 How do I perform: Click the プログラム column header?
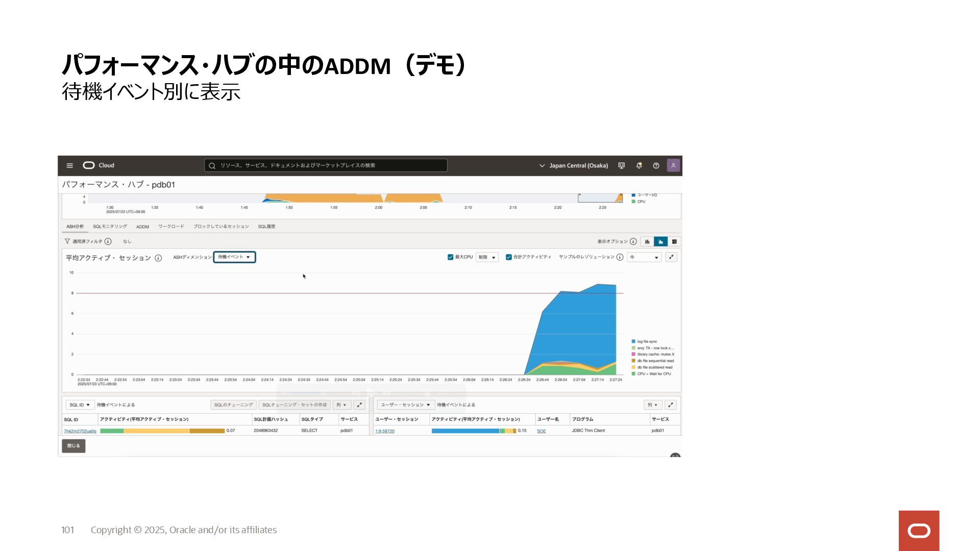[582, 419]
